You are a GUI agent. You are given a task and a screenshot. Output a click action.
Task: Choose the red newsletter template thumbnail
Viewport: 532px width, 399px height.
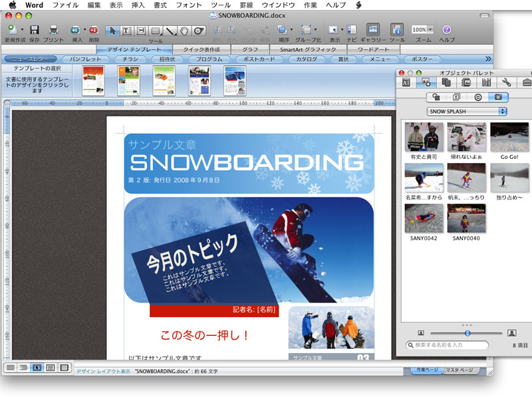(x=93, y=81)
